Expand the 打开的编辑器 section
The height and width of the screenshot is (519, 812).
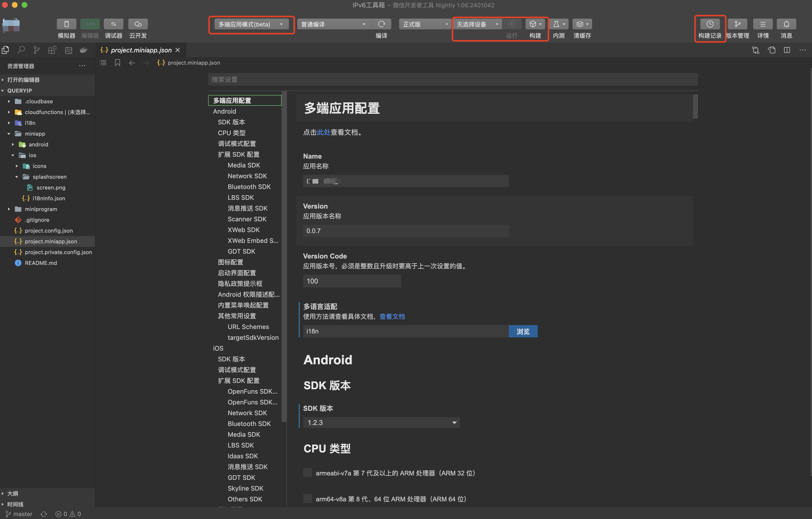47,80
